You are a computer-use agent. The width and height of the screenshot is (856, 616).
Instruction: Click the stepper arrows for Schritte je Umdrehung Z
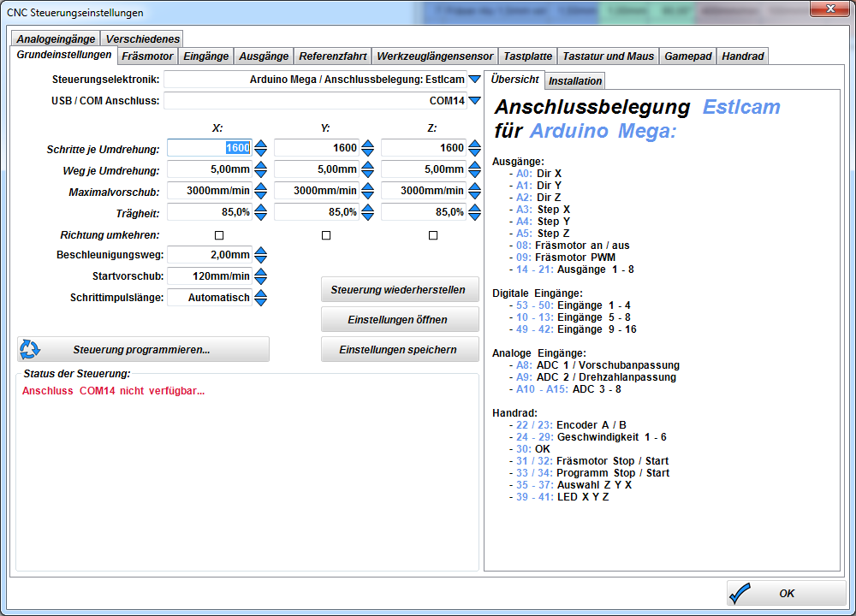pyautogui.click(x=475, y=148)
